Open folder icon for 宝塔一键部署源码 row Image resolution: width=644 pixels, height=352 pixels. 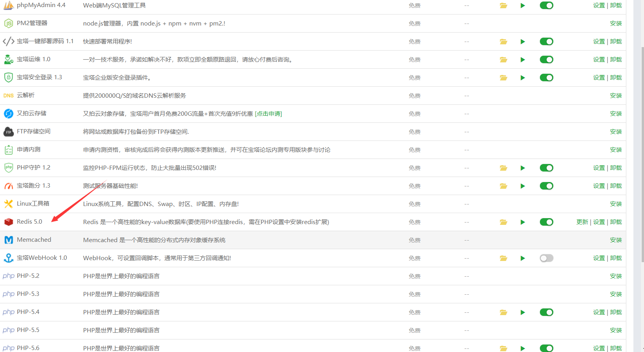pyautogui.click(x=503, y=42)
